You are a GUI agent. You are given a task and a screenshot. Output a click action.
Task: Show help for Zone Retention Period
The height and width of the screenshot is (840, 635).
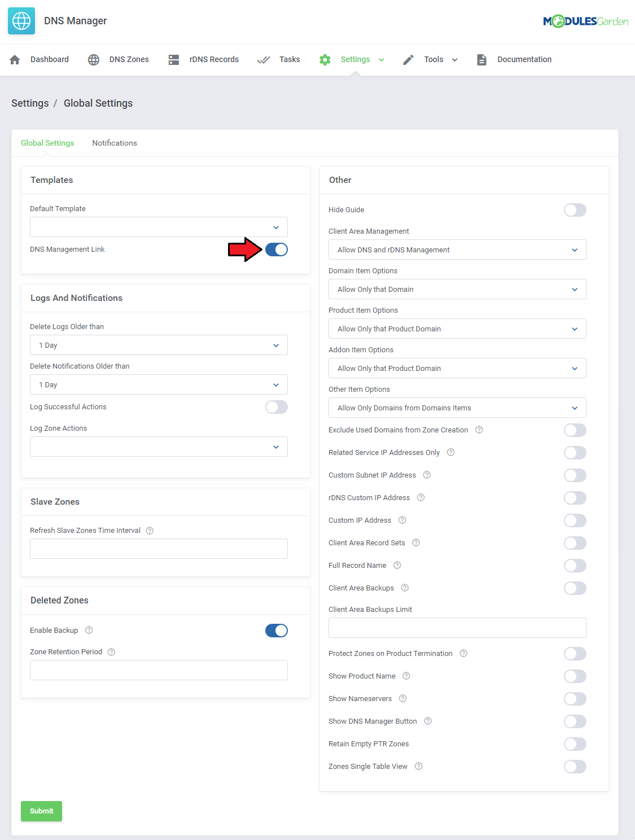click(x=111, y=652)
